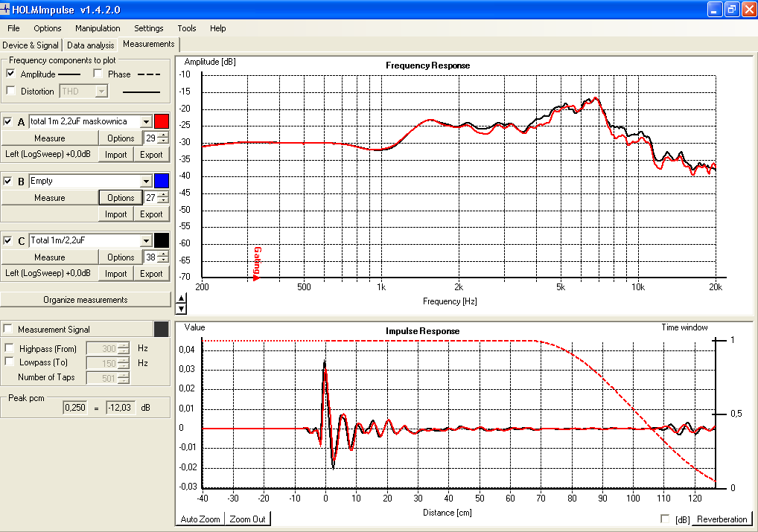Decrease measurement C value stepper
The height and width of the screenshot is (532, 758).
coord(163,260)
